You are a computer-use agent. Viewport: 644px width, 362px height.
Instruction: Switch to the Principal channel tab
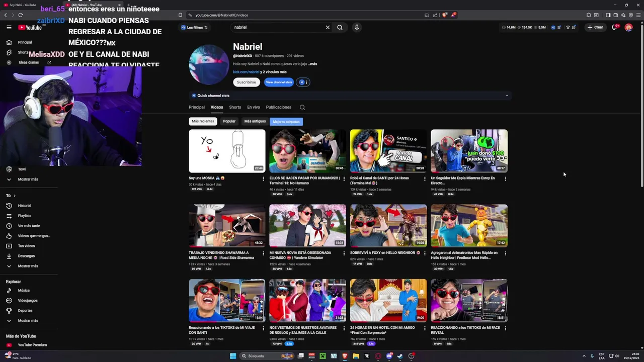pos(197,107)
